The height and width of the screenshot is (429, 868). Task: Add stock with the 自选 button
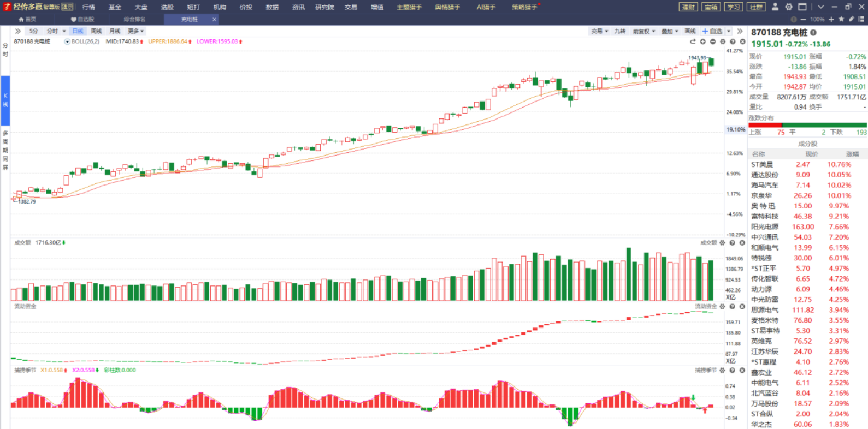pyautogui.click(x=713, y=31)
